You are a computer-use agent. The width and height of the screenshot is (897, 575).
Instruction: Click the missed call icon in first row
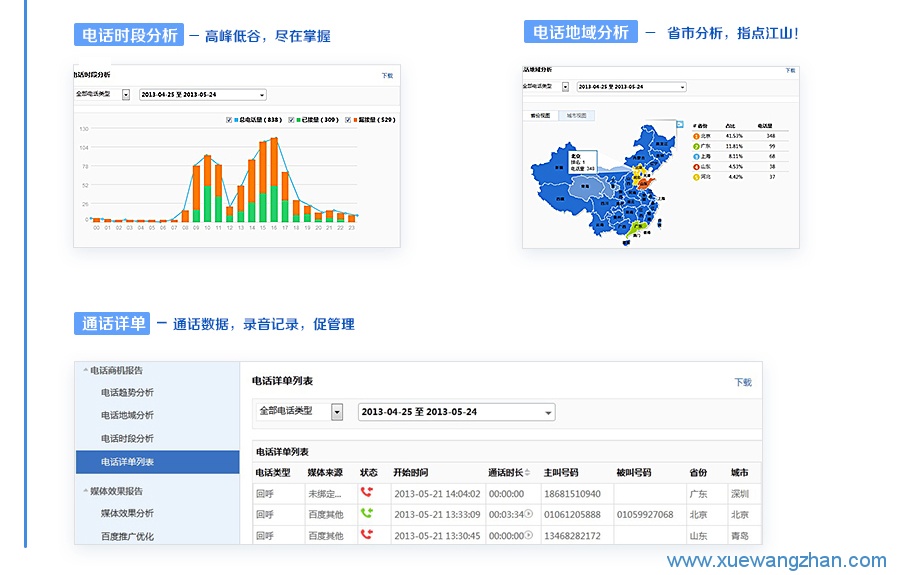(367, 493)
